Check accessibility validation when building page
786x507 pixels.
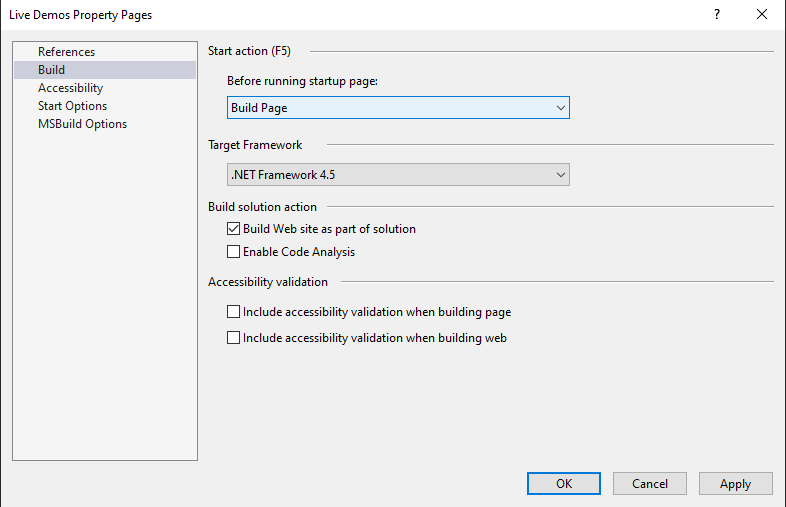click(234, 312)
